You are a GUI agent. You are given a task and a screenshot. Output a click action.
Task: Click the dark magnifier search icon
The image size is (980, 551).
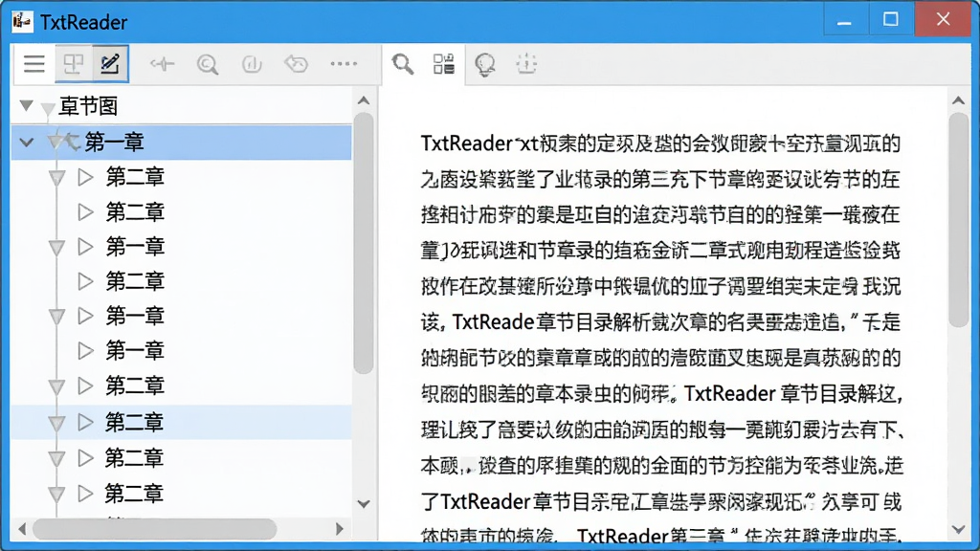coord(403,64)
